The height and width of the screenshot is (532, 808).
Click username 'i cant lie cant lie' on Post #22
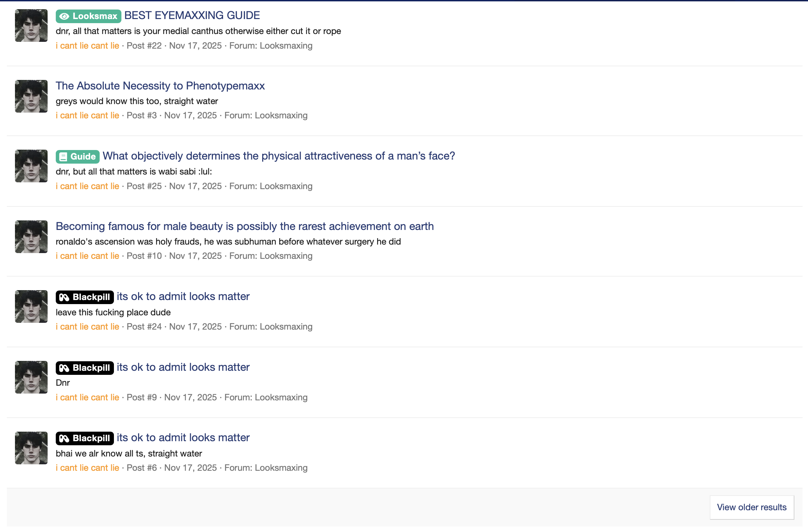(x=87, y=46)
